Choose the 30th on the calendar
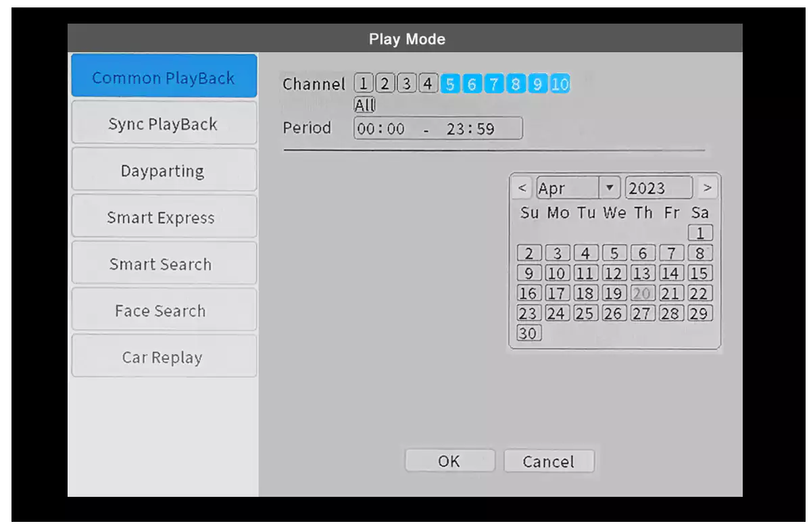The image size is (811, 532). 529,333
